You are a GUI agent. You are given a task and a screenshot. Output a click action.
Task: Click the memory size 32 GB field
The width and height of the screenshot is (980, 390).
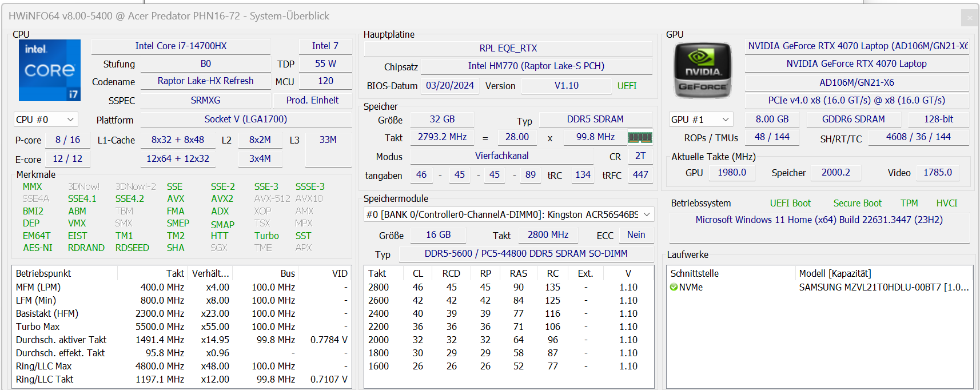click(x=442, y=119)
